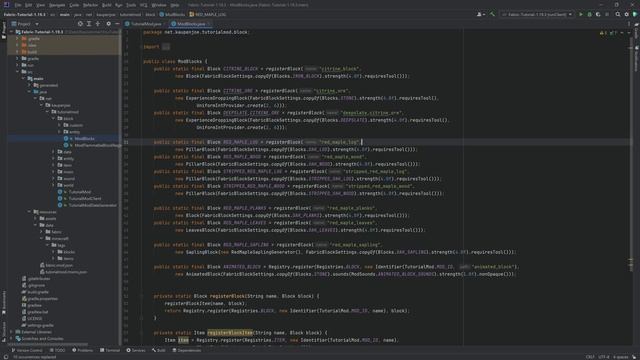Click the IntelliJ app logo icon
Viewport: 640px width, 360px height.
tap(6, 5)
